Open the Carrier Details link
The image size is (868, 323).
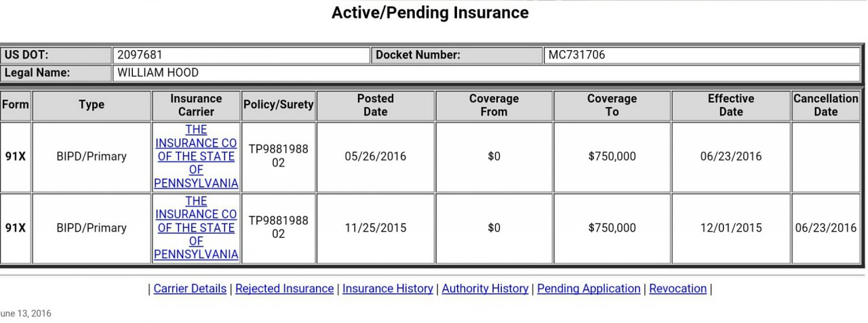(x=190, y=288)
